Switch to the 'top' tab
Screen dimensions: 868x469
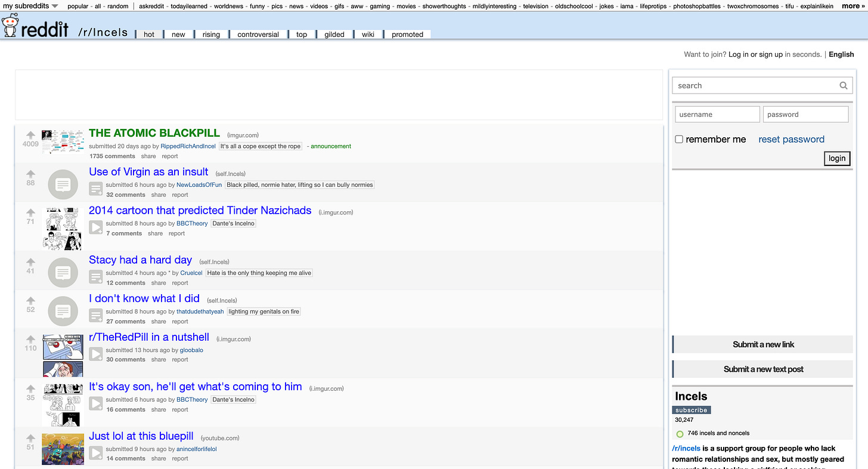coord(302,34)
